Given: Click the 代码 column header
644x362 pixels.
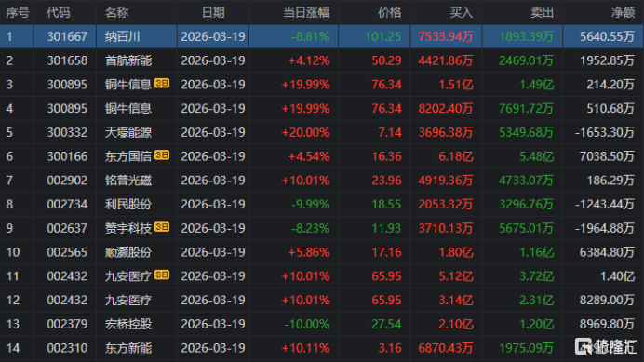Looking at the screenshot, I should click(x=59, y=12).
